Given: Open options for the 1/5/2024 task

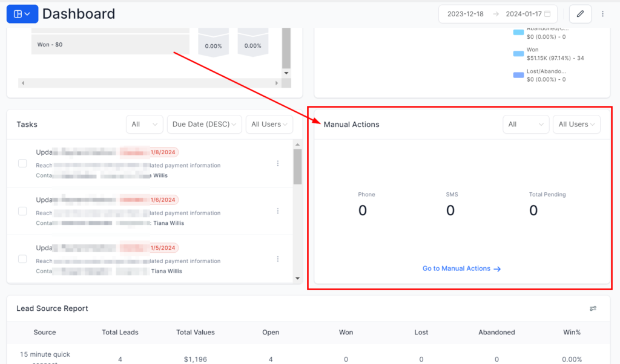Looking at the screenshot, I should [x=277, y=259].
